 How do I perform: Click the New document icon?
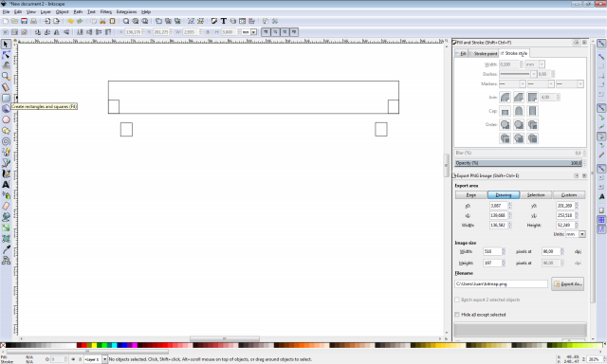[x=6, y=21]
